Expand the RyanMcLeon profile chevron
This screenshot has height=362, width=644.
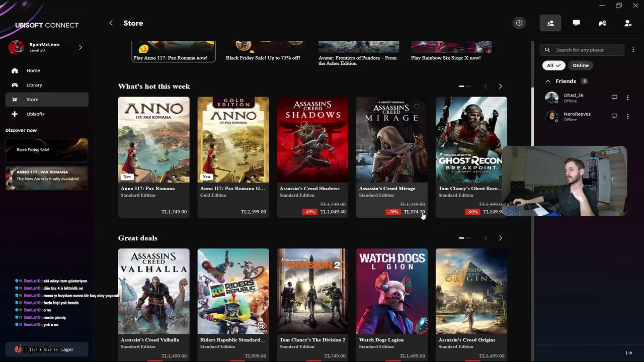[x=80, y=47]
